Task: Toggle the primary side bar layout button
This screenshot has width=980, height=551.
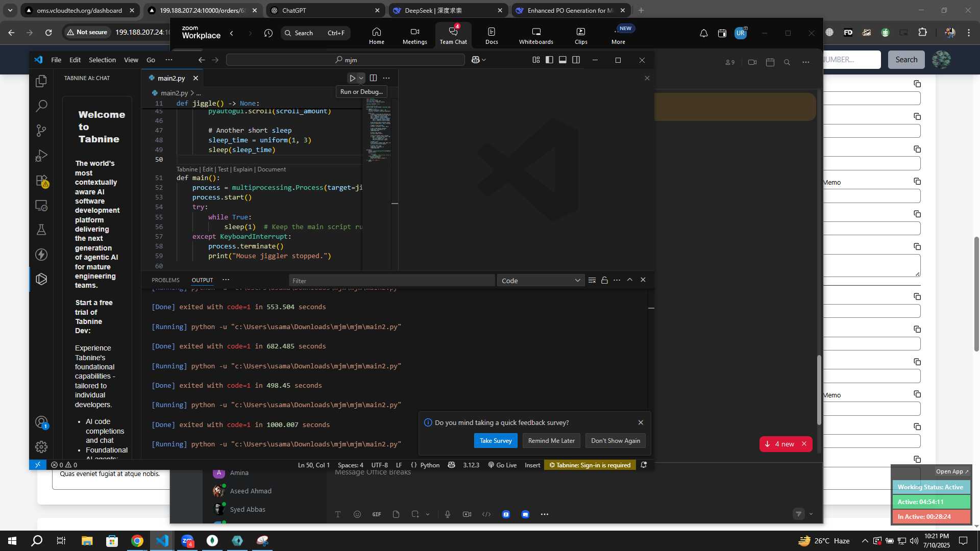Action: point(549,60)
